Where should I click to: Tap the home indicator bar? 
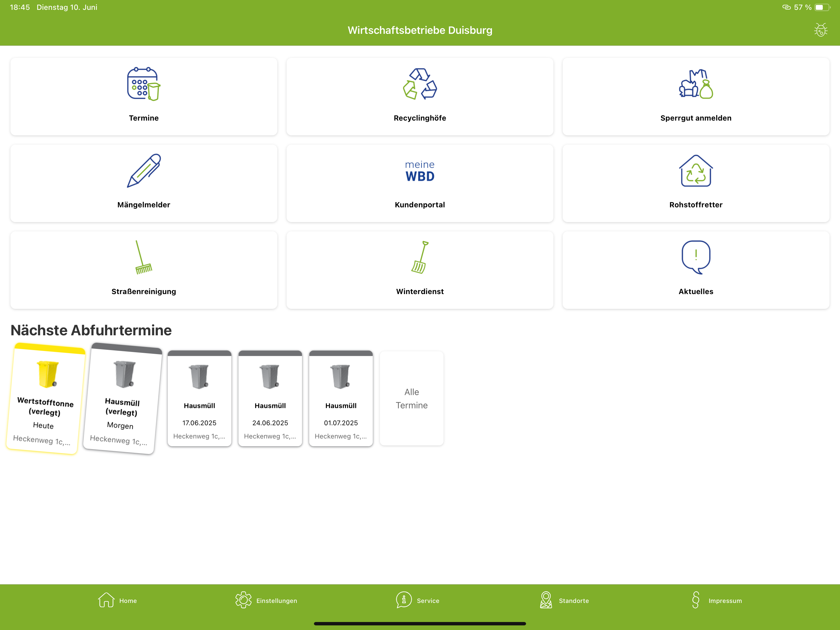420,624
